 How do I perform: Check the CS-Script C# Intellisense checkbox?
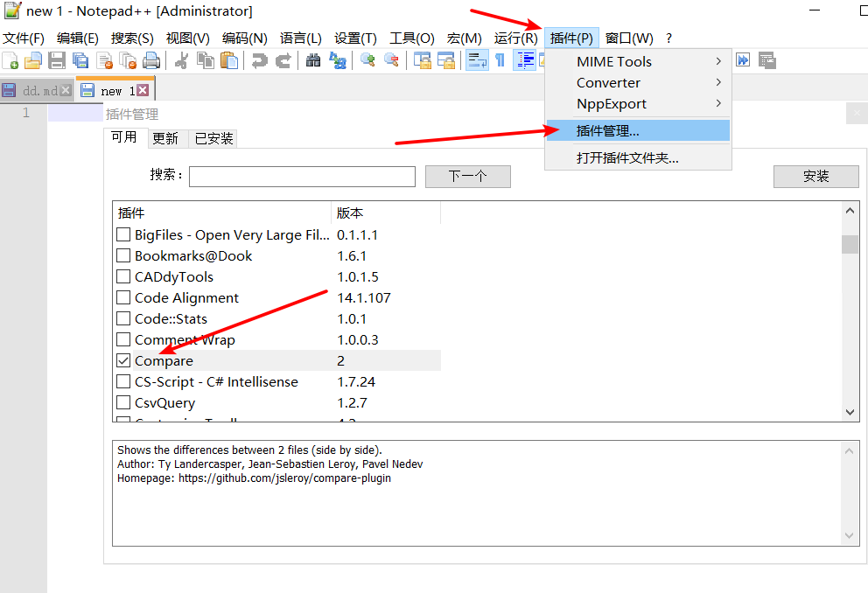123,381
